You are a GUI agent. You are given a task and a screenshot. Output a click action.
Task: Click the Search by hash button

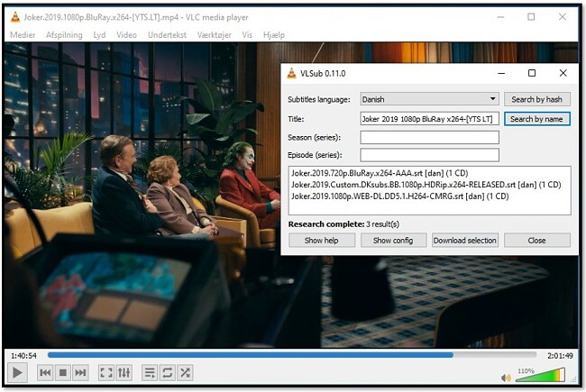click(536, 99)
